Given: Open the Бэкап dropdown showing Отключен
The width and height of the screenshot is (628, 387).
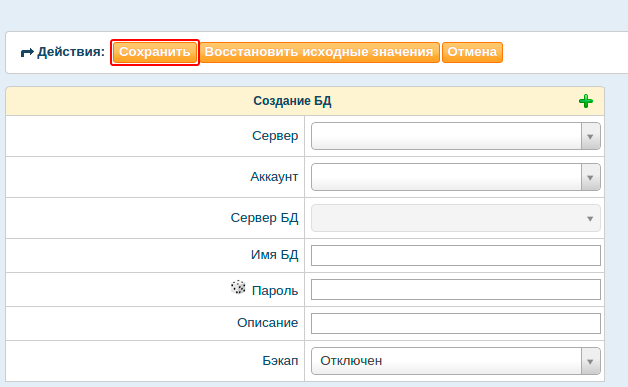Looking at the screenshot, I should [x=456, y=361].
